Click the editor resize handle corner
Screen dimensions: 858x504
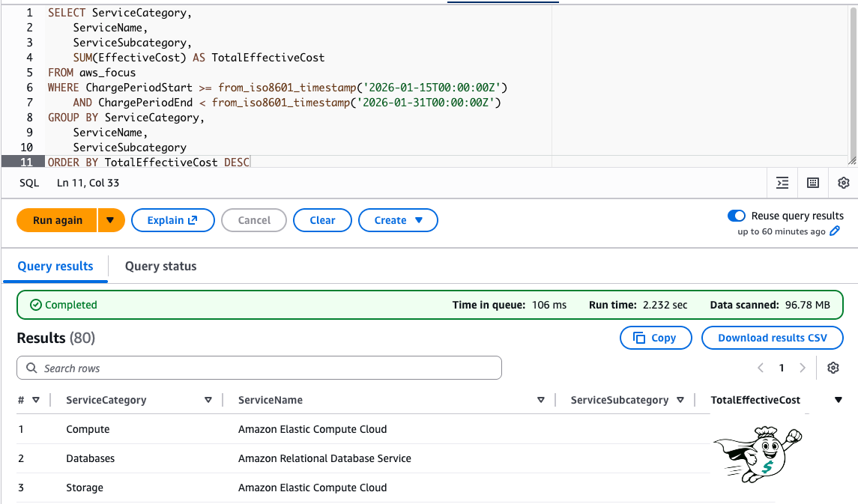point(852,161)
